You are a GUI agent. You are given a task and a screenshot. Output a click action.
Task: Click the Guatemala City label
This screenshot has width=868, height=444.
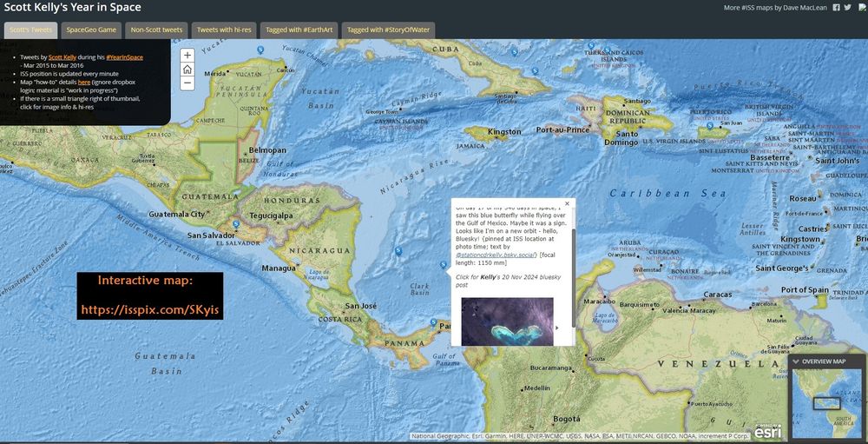pyautogui.click(x=176, y=214)
